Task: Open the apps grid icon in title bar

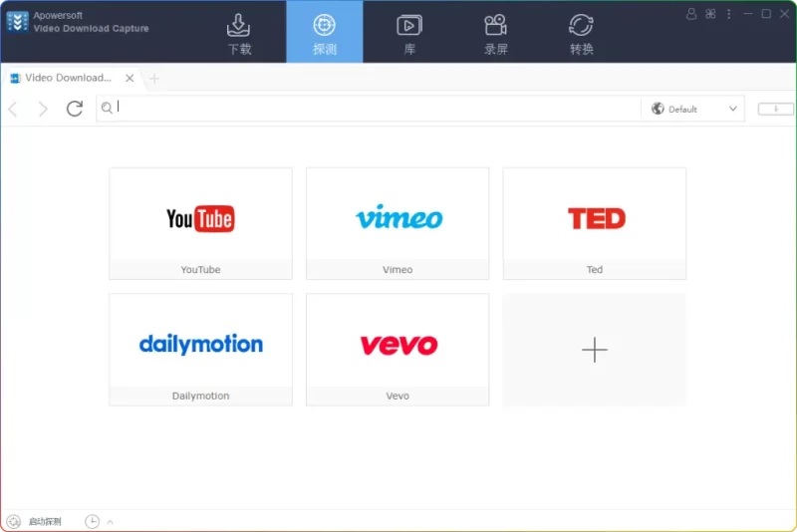Action: pyautogui.click(x=710, y=14)
